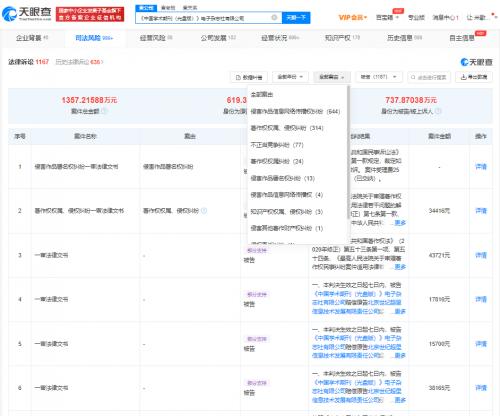Expand row 5 judgment text via 更多
The width and height of the screenshot is (500, 416).
coord(400,355)
